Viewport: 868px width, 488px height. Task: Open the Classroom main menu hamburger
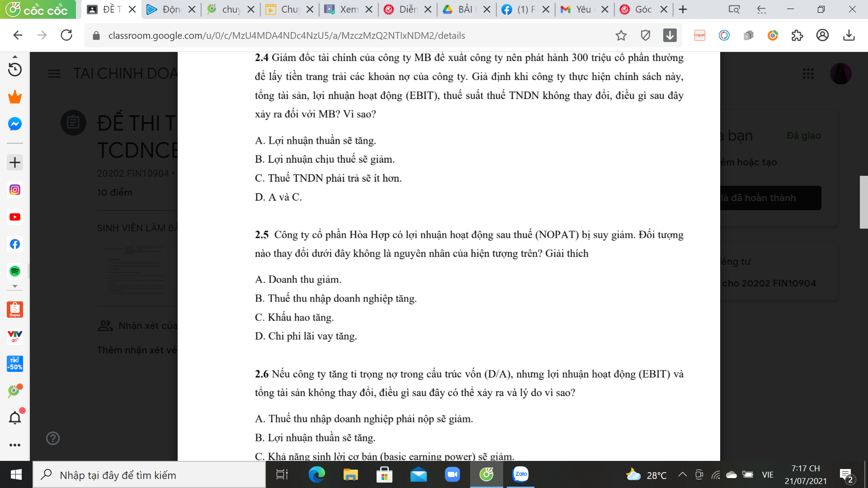click(x=54, y=74)
